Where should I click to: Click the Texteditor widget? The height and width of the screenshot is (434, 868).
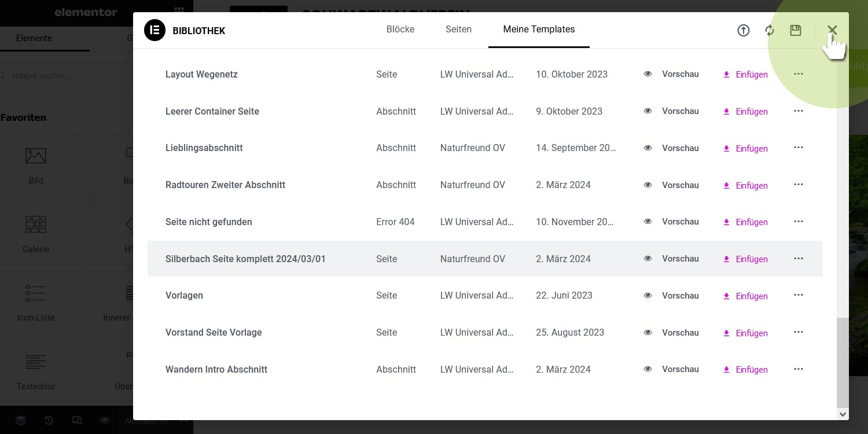point(36,370)
